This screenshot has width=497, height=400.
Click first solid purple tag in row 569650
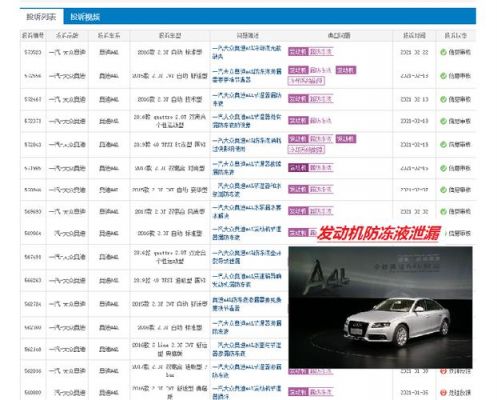click(x=298, y=211)
